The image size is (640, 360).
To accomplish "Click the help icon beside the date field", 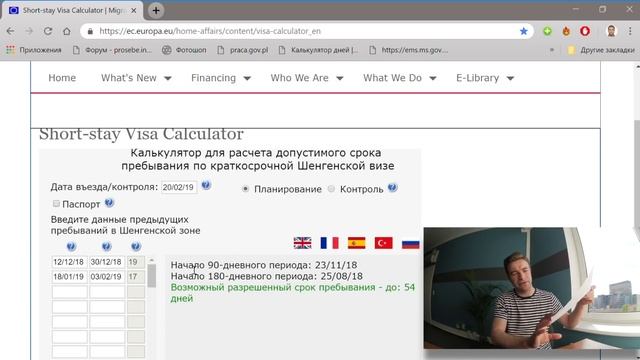I will (x=206, y=185).
